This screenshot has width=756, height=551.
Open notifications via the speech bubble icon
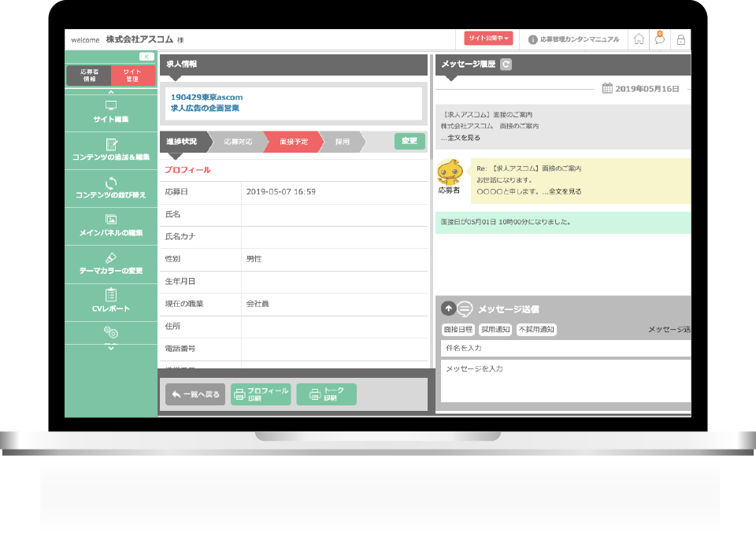click(x=660, y=39)
